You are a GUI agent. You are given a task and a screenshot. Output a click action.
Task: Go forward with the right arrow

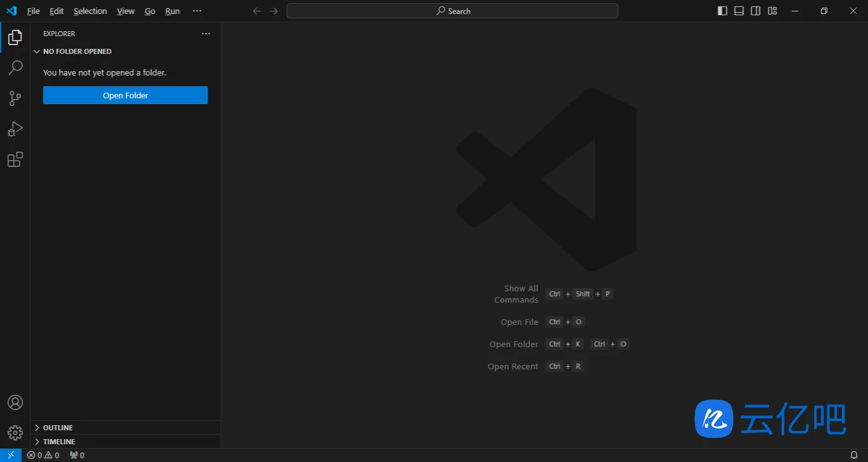273,11
